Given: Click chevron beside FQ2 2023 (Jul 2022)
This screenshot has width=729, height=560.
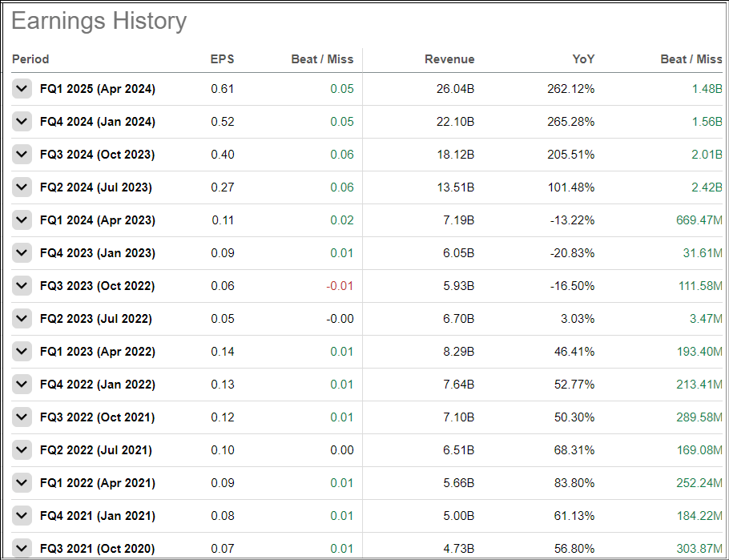Looking at the screenshot, I should tap(22, 319).
